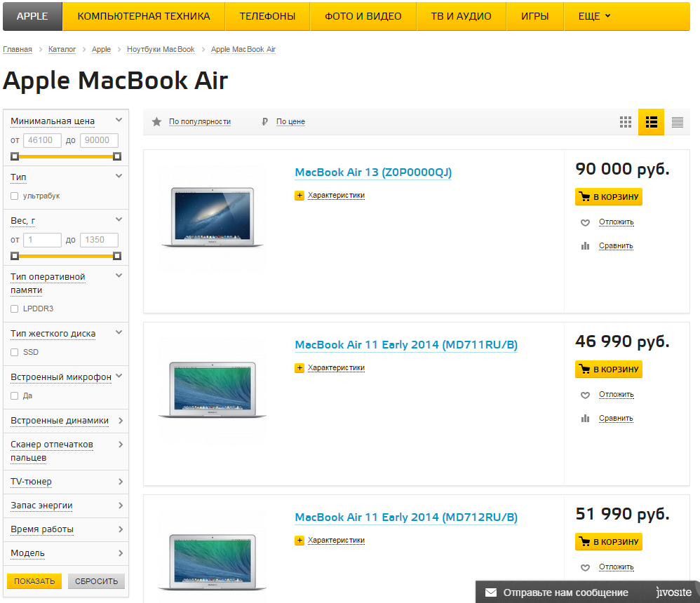Viewport: 700px width, 603px height.
Task: Click compare bars icon for MD711RU/B
Action: pos(585,418)
